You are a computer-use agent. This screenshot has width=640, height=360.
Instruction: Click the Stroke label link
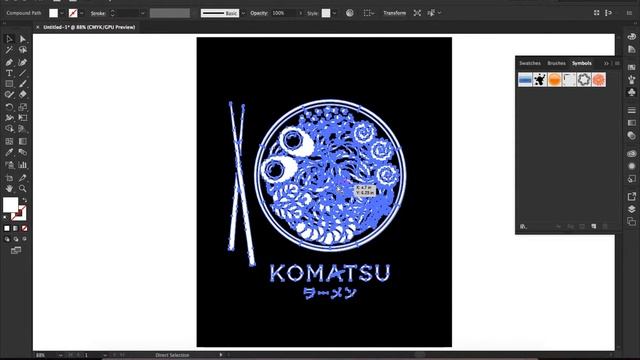point(98,13)
